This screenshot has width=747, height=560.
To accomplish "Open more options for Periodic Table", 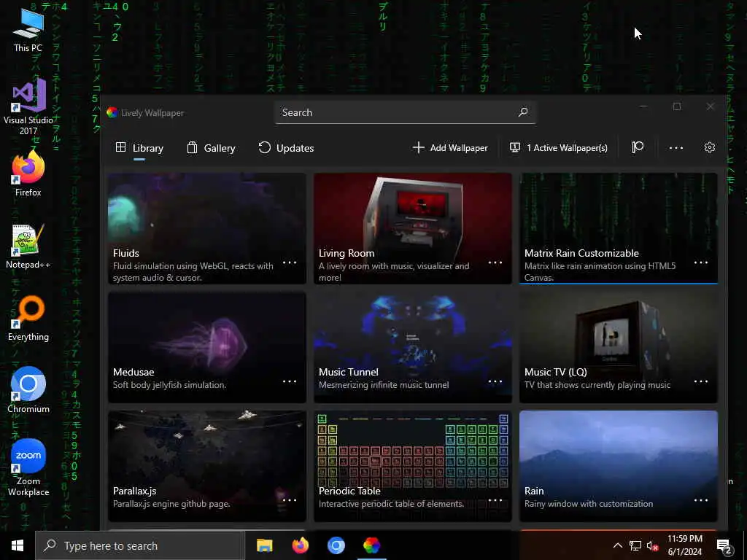I will (495, 500).
